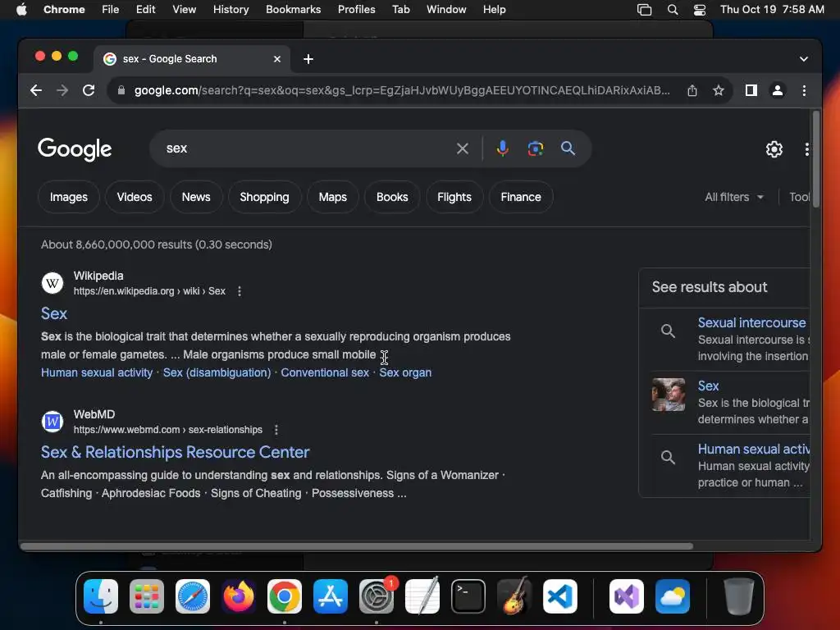Click the date and time in menu bar
840x630 pixels.
click(x=772, y=10)
